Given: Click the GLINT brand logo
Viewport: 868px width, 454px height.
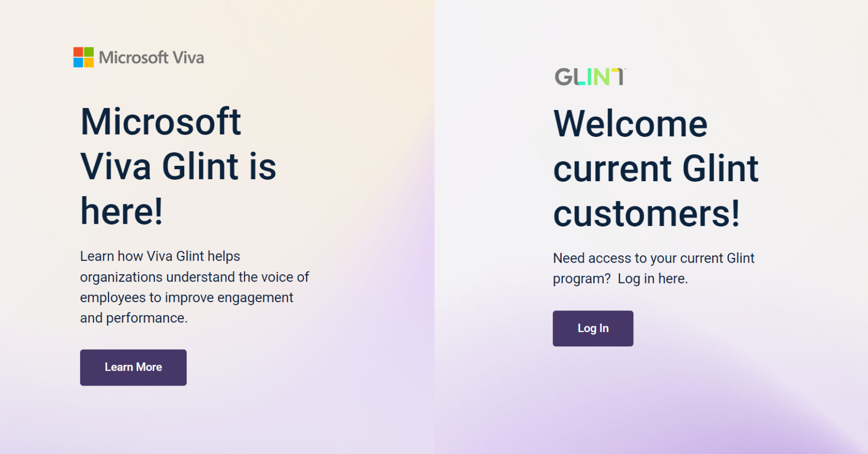Looking at the screenshot, I should [x=588, y=77].
